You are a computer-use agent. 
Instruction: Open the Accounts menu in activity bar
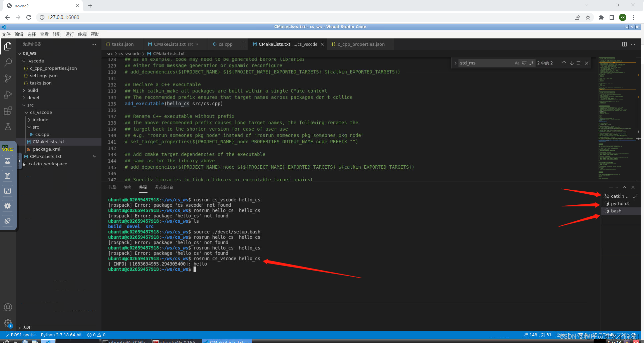pos(8,307)
